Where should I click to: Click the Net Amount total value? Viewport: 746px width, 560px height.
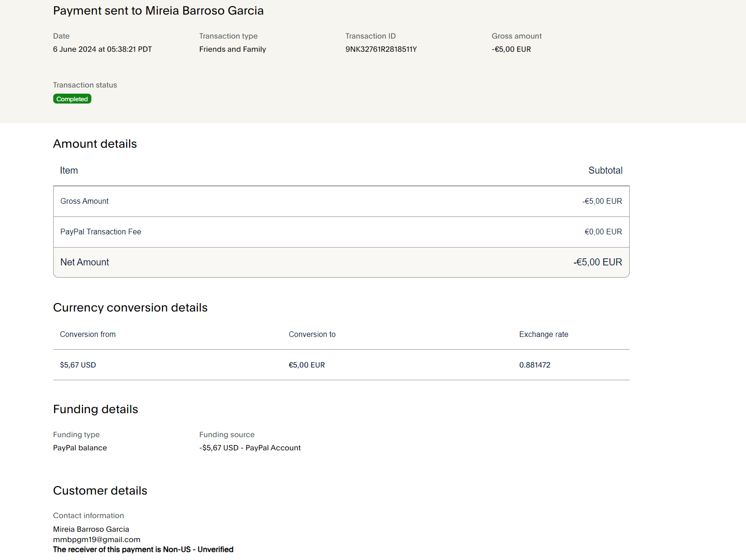coord(598,262)
